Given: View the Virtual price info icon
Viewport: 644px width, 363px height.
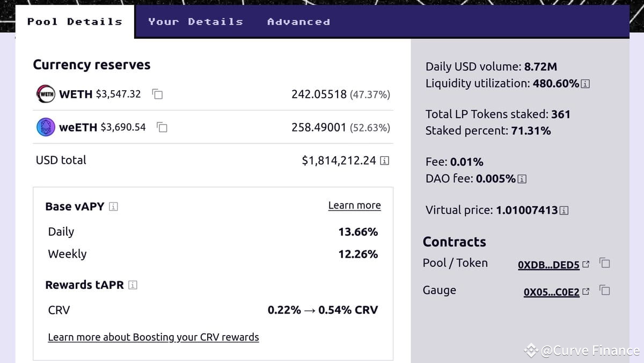Looking at the screenshot, I should point(563,210).
